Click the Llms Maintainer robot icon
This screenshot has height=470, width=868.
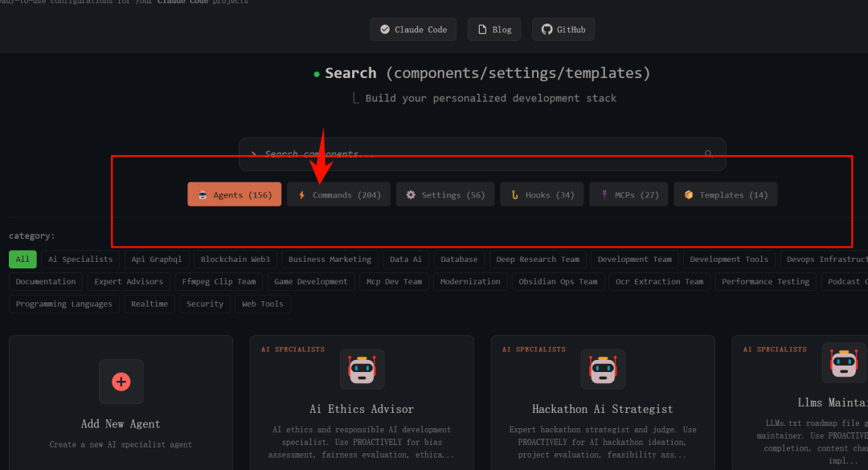click(844, 362)
